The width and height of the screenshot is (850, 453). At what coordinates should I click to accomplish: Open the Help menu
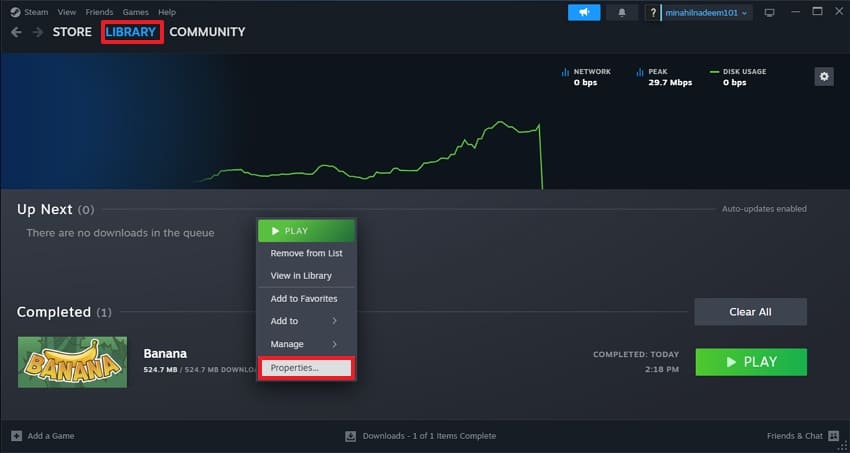click(167, 12)
